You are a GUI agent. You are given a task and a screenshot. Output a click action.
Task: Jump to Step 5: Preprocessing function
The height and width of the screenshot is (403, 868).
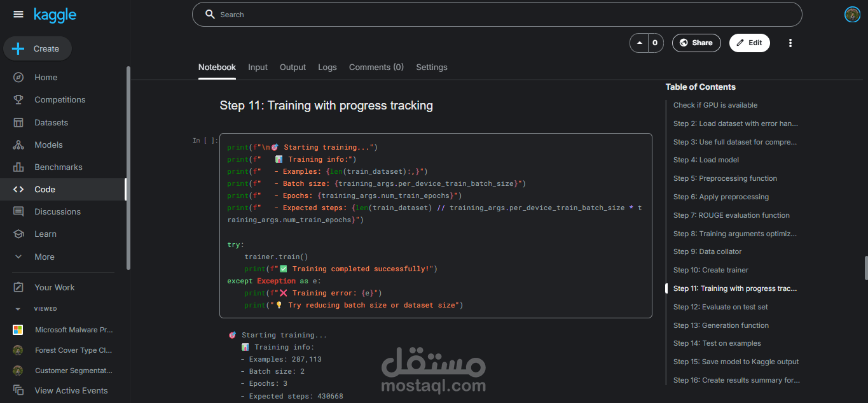(725, 178)
